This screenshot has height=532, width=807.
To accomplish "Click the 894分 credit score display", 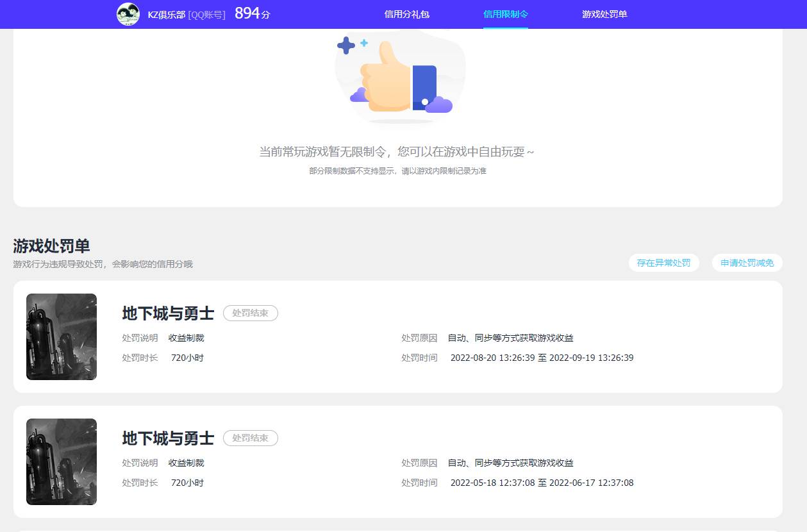I will pos(251,12).
